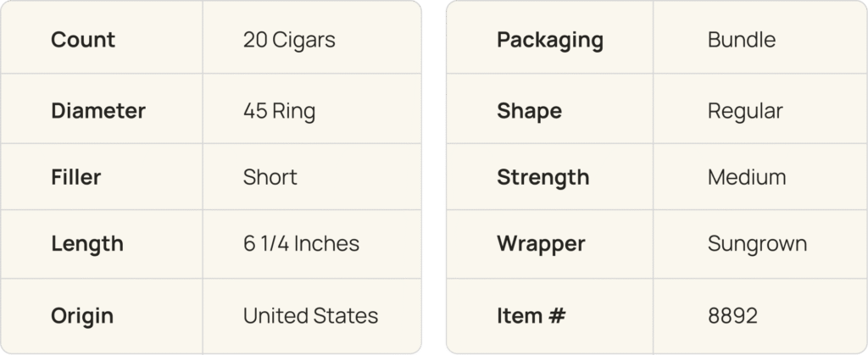Select the 45 Ring value
This screenshot has height=355, width=868.
(280, 111)
